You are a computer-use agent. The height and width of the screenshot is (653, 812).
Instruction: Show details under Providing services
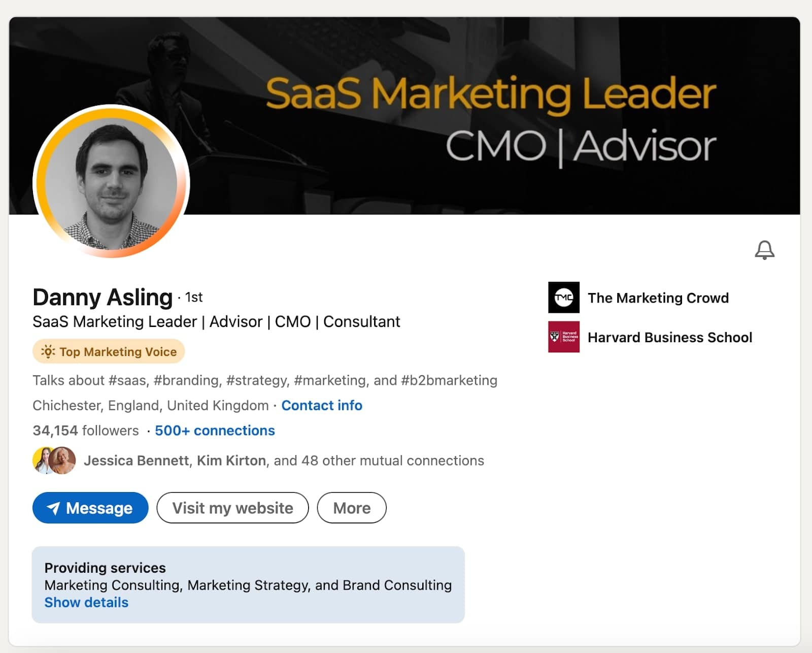[x=86, y=602]
